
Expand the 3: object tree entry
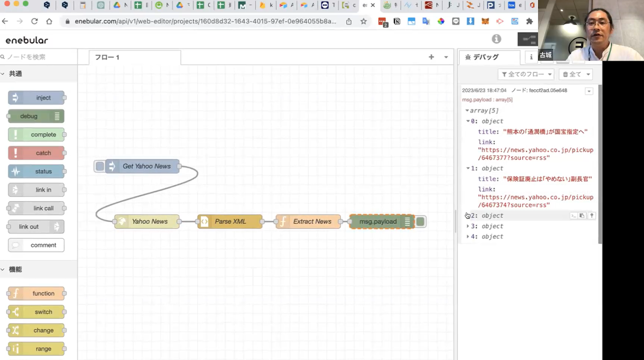coord(468,226)
